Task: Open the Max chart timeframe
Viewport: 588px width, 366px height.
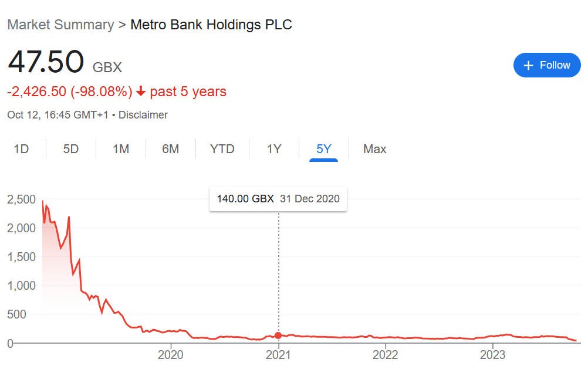Action: point(374,149)
